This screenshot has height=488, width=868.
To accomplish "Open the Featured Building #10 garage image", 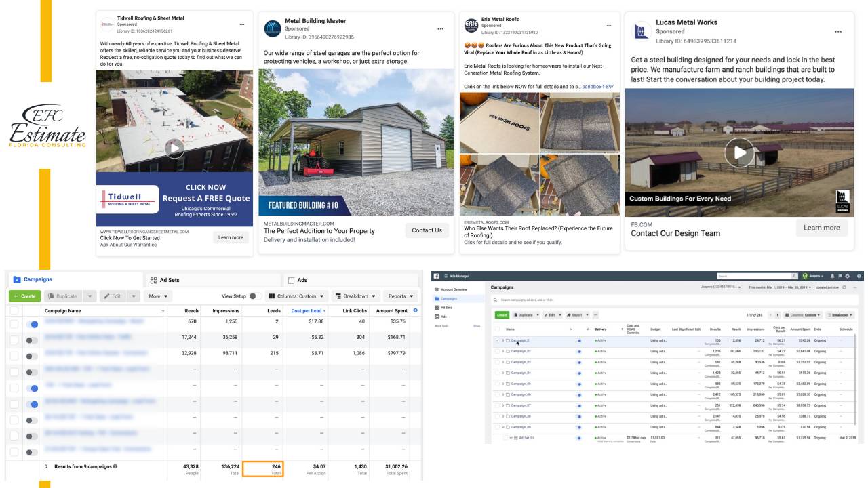I will (356, 142).
